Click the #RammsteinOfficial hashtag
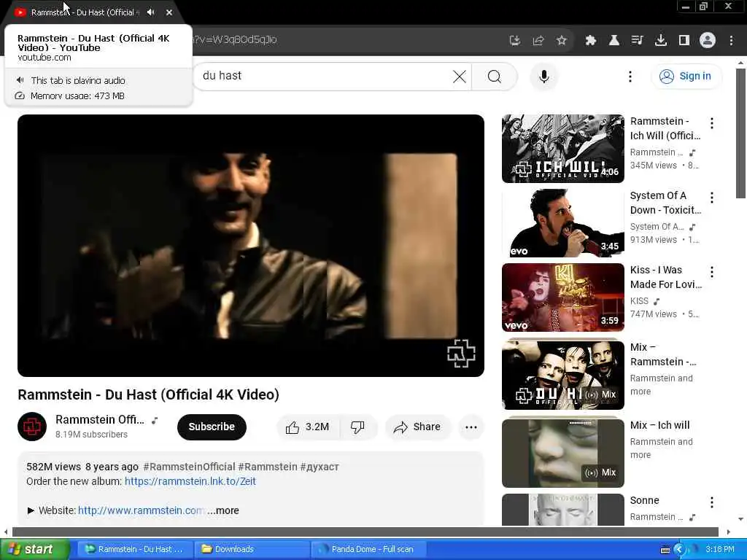The width and height of the screenshot is (747, 560). [189, 467]
